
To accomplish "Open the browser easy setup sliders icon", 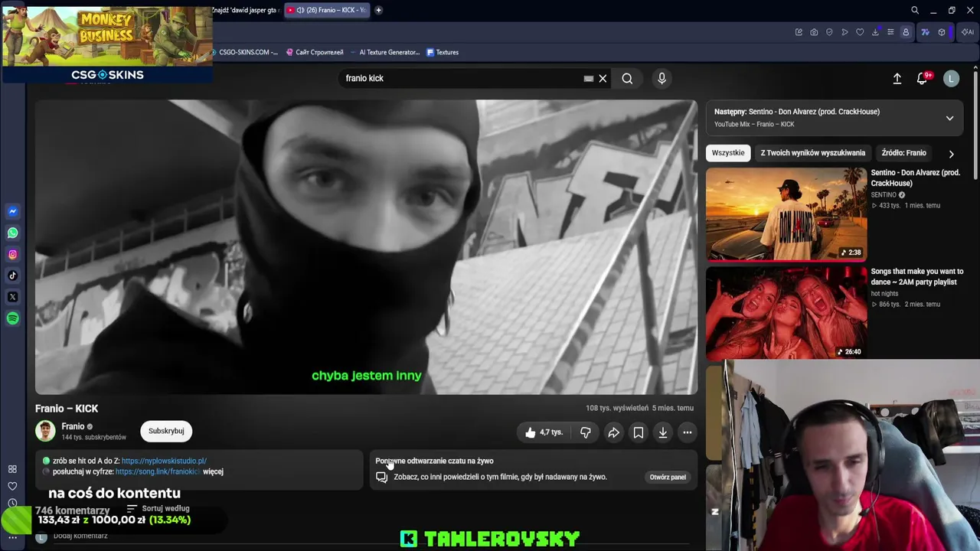I will (x=890, y=32).
